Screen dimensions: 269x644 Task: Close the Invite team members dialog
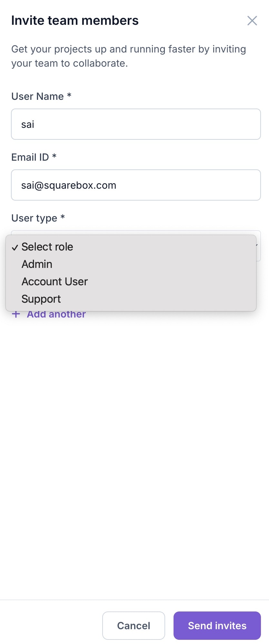(252, 21)
